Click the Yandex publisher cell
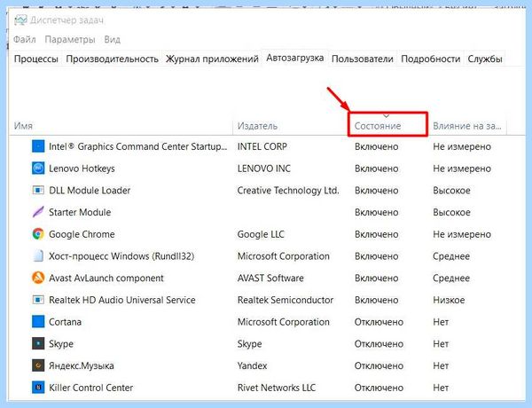Viewport: 532px width, 408px height. coord(252,365)
